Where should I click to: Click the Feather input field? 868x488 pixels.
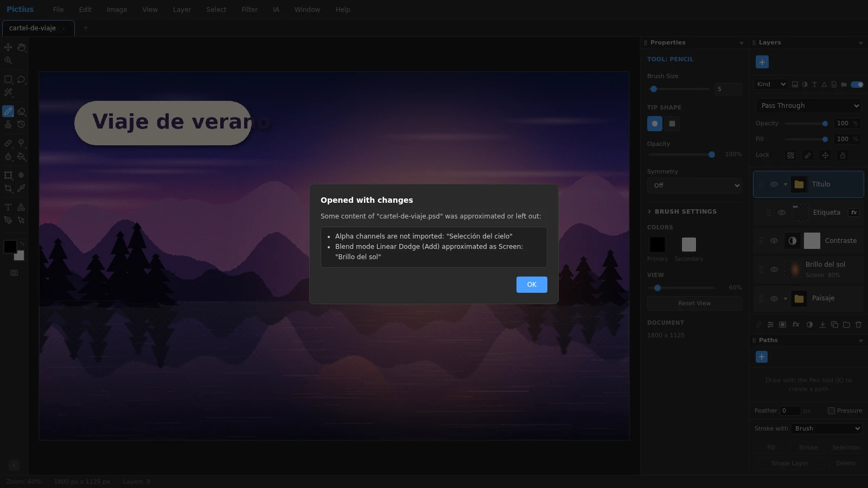(x=790, y=410)
